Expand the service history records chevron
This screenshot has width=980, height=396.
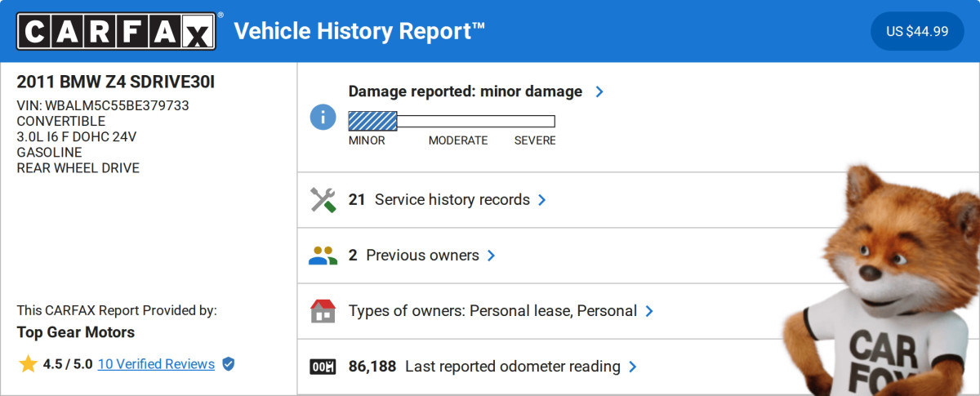pyautogui.click(x=542, y=200)
